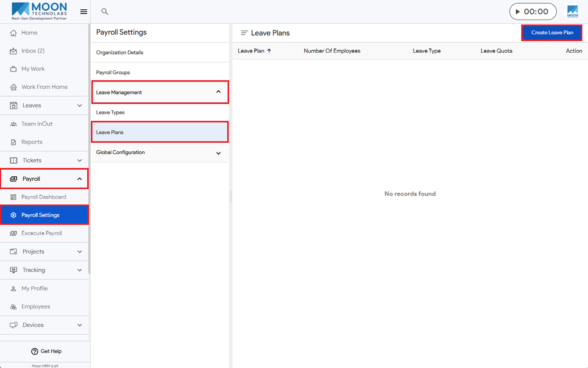Click the panel splitter handle
588x368 pixels.
[x=231, y=196]
